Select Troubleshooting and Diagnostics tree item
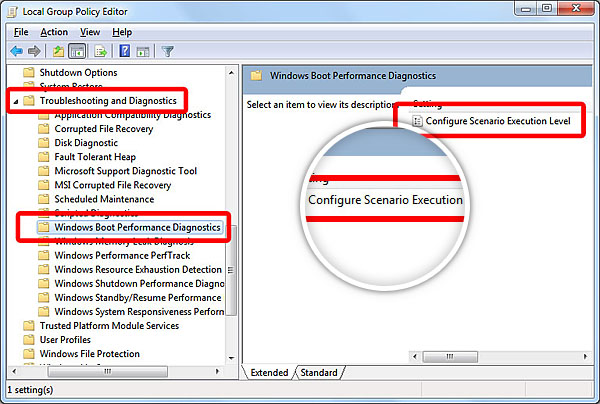The width and height of the screenshot is (600, 404). pos(108,101)
